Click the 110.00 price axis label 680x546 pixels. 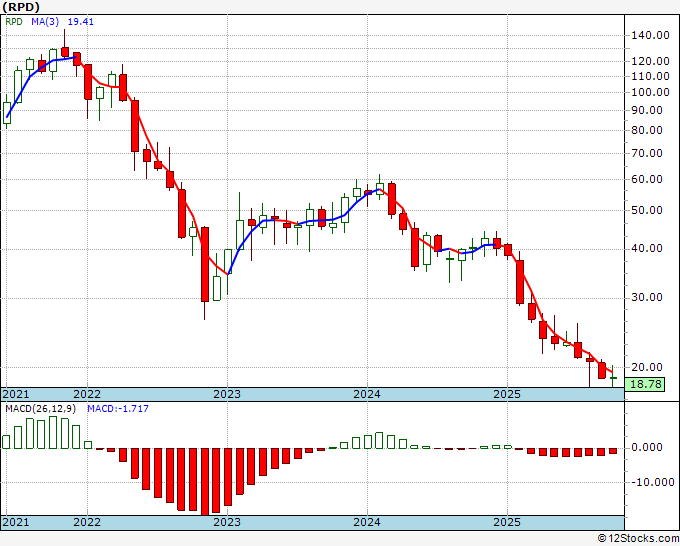point(650,76)
